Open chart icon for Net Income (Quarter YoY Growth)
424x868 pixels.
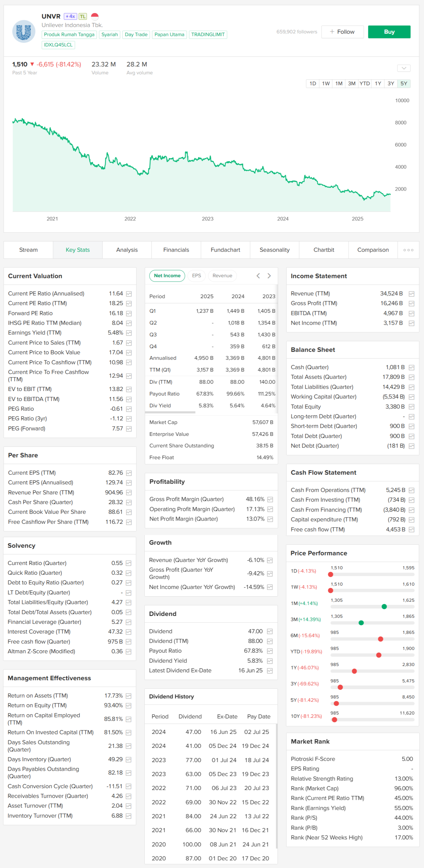[x=269, y=587]
